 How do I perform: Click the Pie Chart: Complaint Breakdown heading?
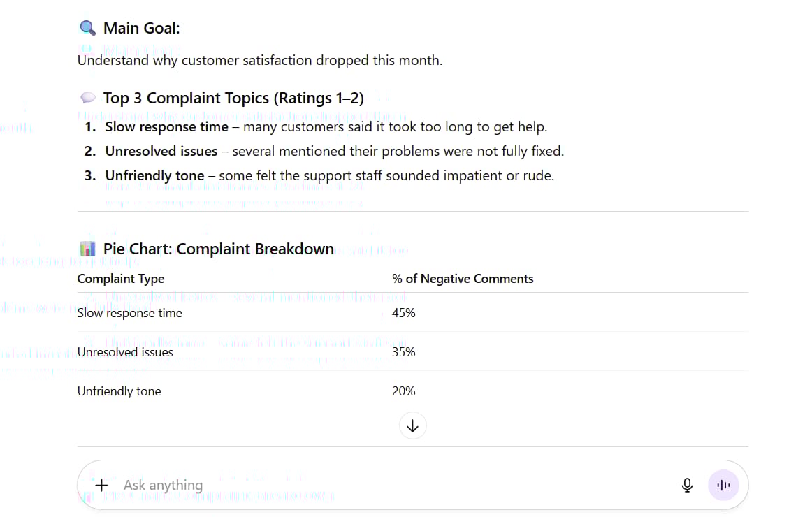pos(219,249)
